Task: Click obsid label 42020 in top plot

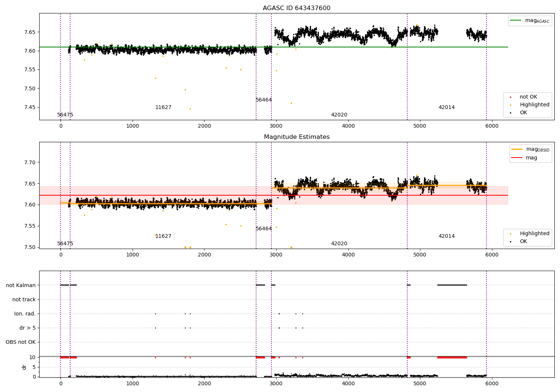Action: [x=339, y=115]
